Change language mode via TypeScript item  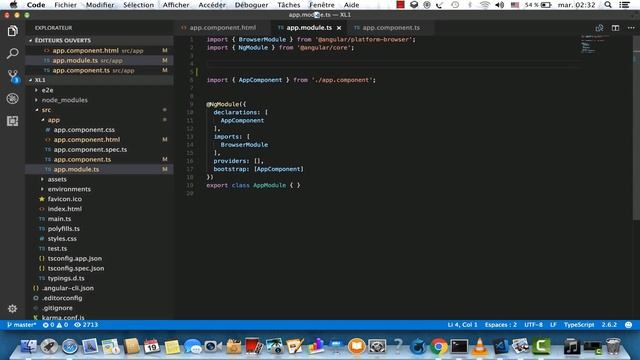coord(579,325)
